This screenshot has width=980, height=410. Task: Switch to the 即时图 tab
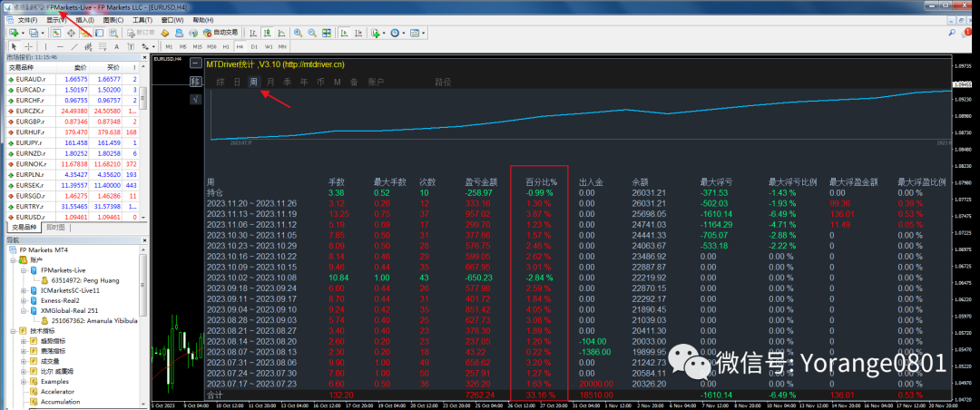(x=55, y=228)
